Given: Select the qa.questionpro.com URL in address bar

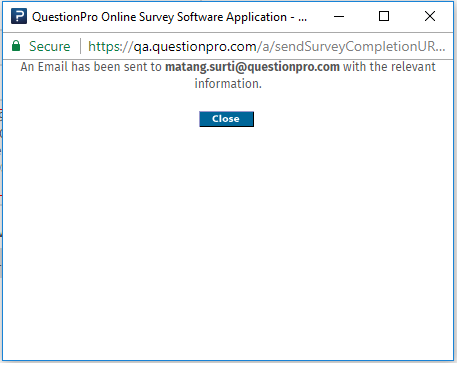Looking at the screenshot, I should (x=266, y=46).
